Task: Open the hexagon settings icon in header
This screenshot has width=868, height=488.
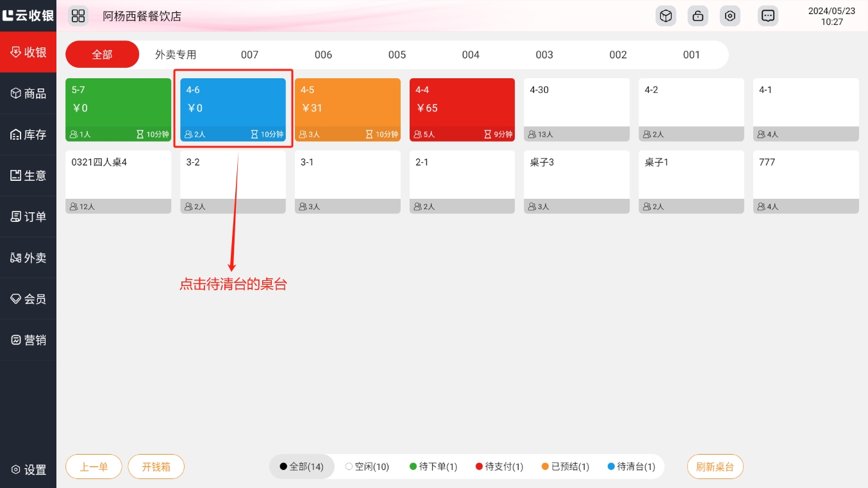Action: click(730, 16)
